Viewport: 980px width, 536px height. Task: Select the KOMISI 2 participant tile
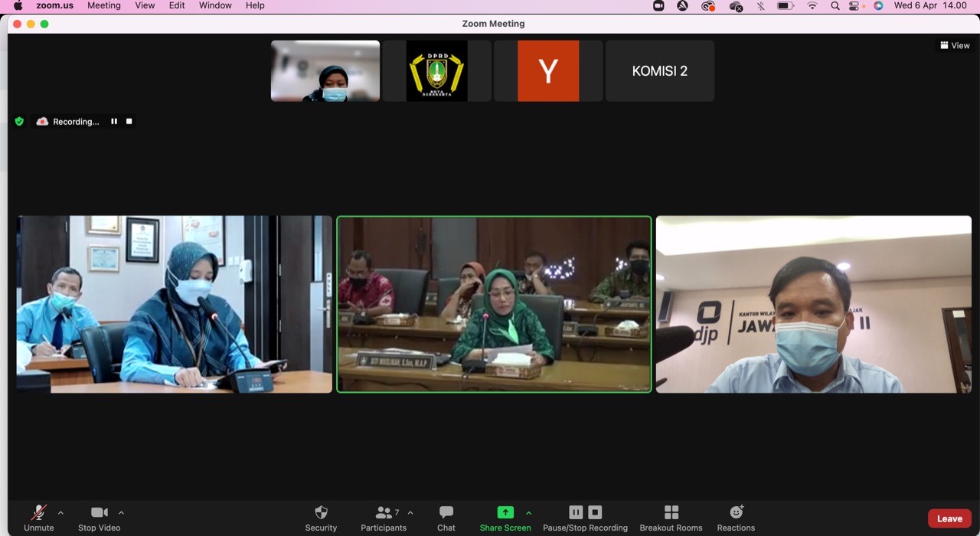tap(659, 71)
